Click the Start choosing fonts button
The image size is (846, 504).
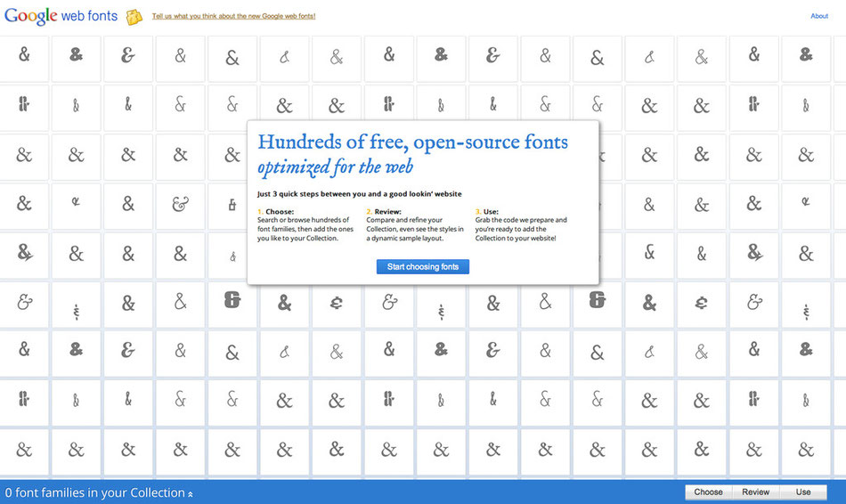click(423, 266)
